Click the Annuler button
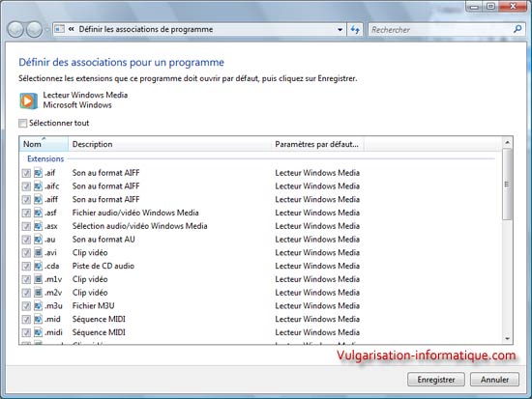Viewport: 532px width, 399px height. coord(494,380)
